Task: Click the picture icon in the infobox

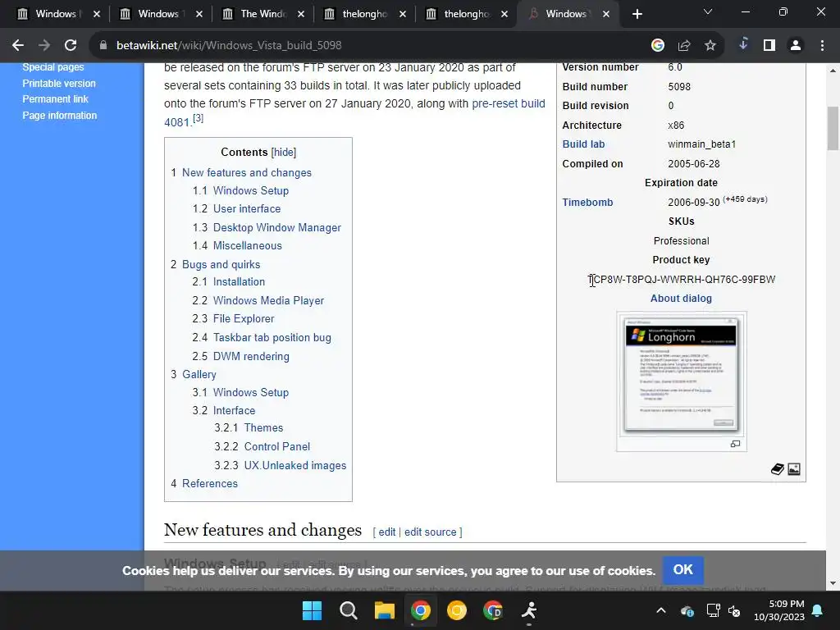Action: [x=794, y=469]
